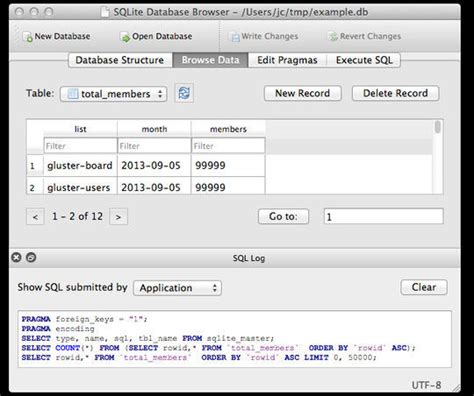
Task: Sort by the list column header
Action: point(80,129)
